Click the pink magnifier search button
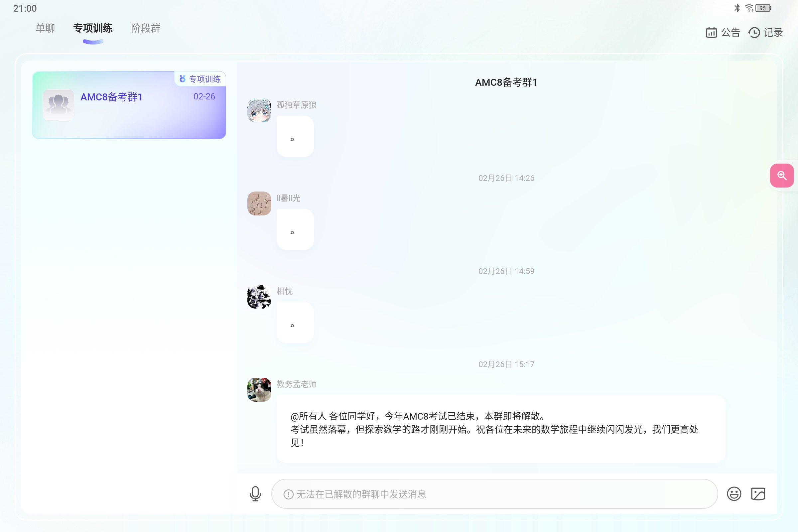 782,176
